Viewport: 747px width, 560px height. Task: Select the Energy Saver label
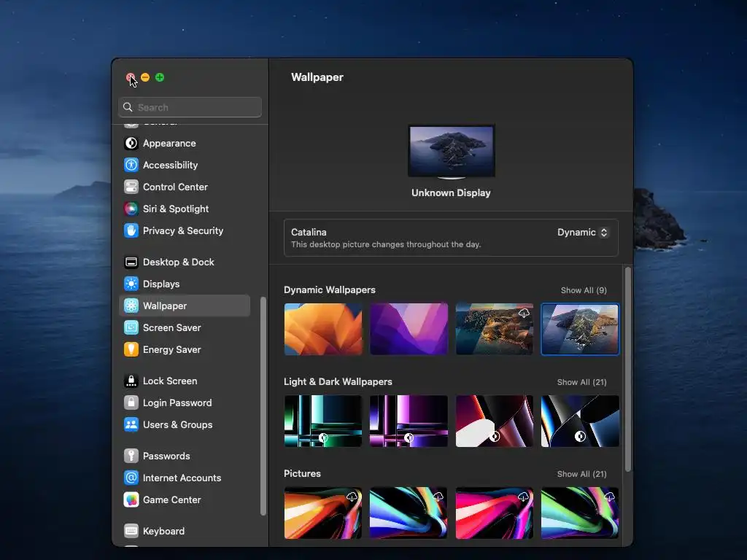172,349
